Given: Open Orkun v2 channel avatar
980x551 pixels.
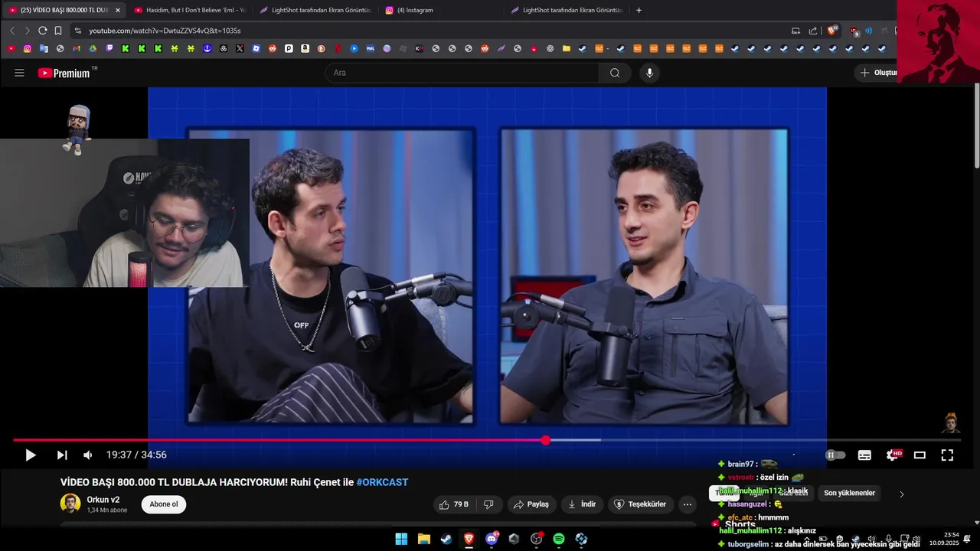Looking at the screenshot, I should click(70, 504).
